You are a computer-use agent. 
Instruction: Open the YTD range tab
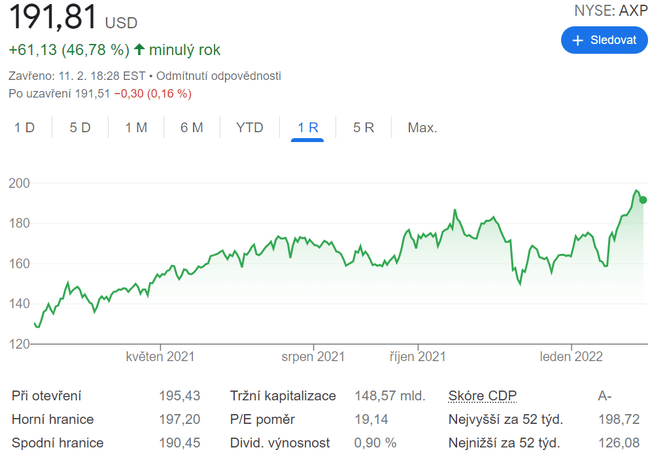pos(249,127)
